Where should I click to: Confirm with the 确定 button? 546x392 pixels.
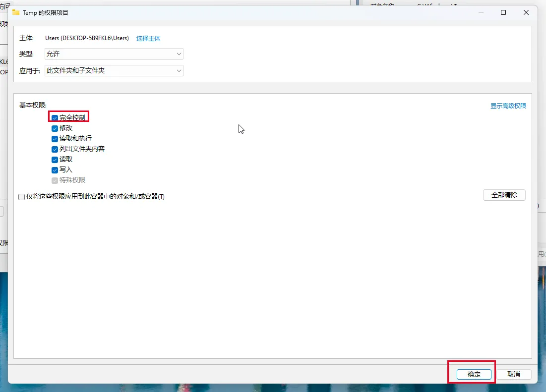(x=474, y=374)
